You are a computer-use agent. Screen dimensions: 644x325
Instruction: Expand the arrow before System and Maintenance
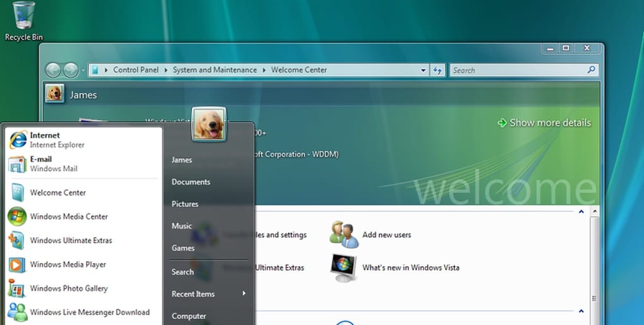click(x=166, y=70)
